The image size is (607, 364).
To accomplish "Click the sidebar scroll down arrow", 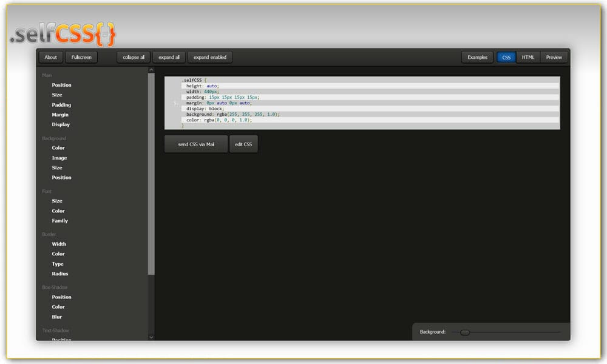I will [151, 336].
